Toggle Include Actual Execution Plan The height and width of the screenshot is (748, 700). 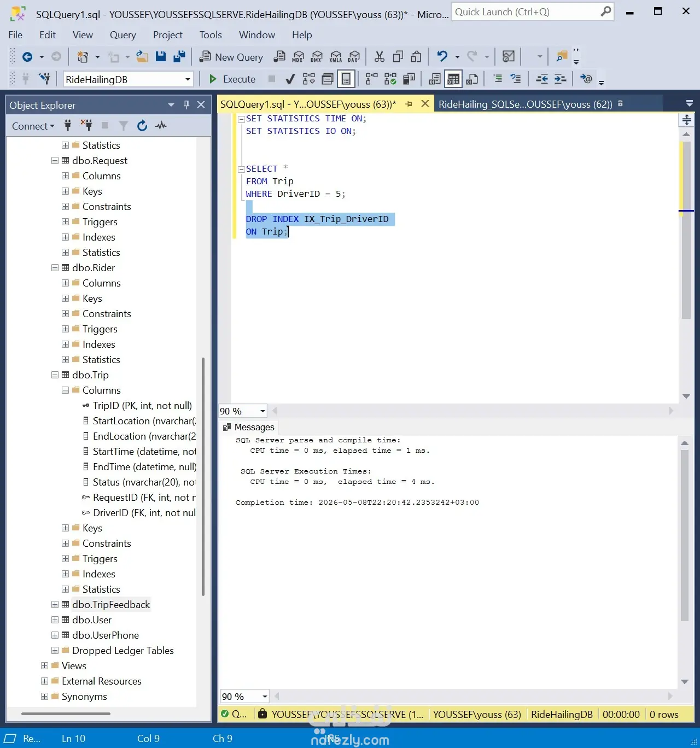click(x=371, y=79)
